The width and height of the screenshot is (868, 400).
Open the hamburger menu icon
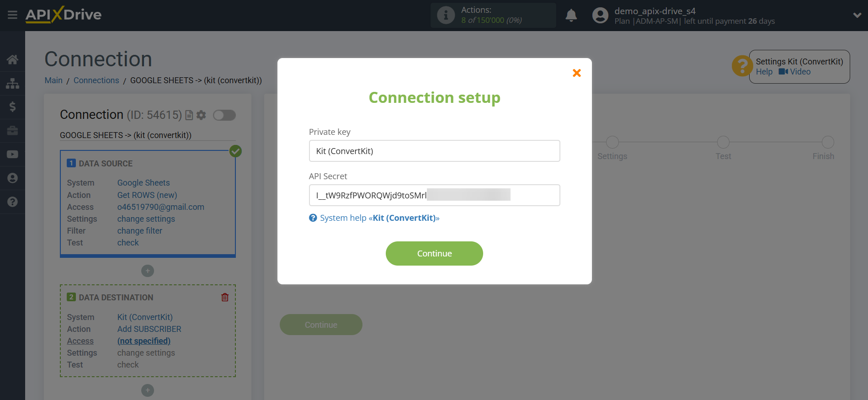(12, 15)
